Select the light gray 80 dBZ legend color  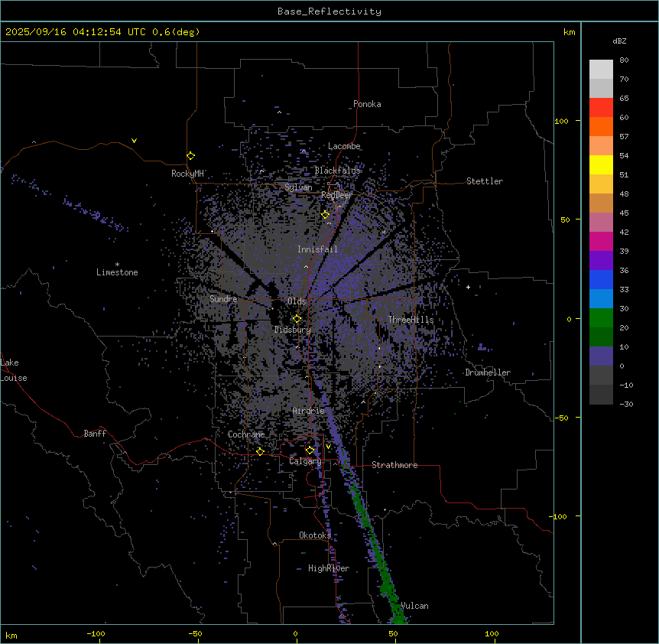coord(601,70)
